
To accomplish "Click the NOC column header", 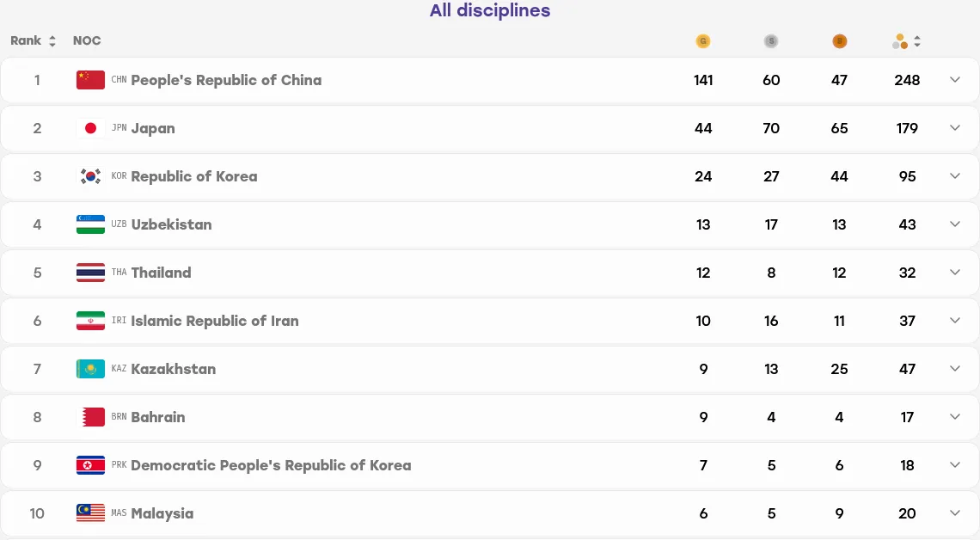I will [87, 40].
